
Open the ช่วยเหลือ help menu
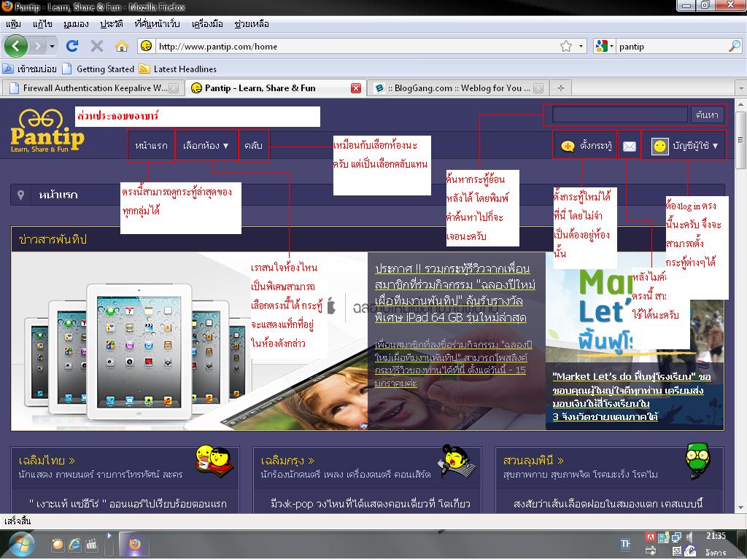252,24
